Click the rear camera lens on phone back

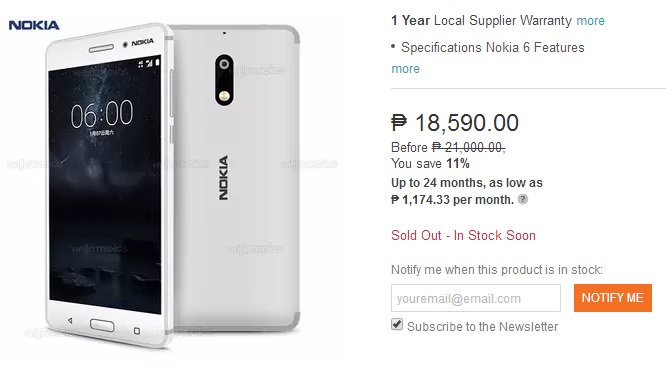point(224,65)
